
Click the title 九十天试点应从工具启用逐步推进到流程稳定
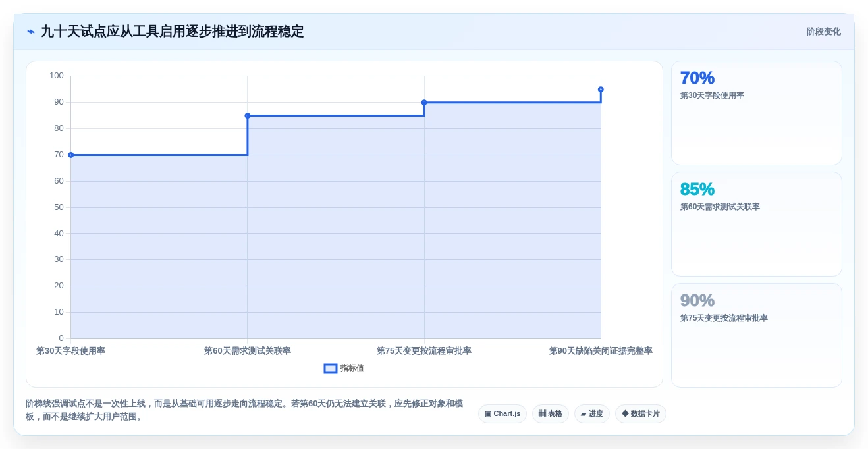click(173, 32)
